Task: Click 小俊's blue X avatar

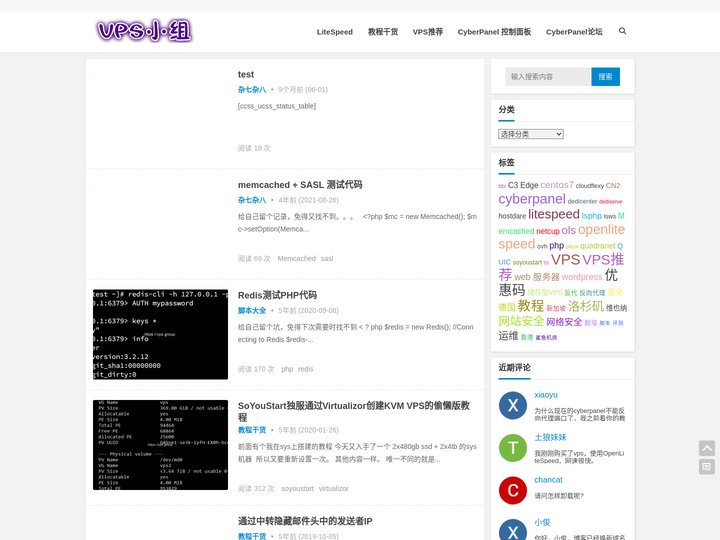Action: 512,530
